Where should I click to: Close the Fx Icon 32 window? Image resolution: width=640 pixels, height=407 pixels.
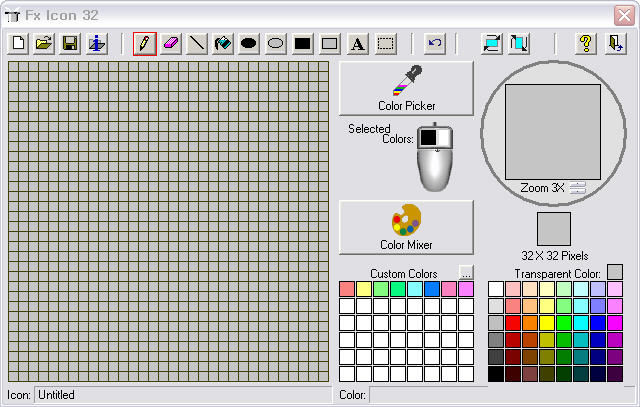(624, 16)
